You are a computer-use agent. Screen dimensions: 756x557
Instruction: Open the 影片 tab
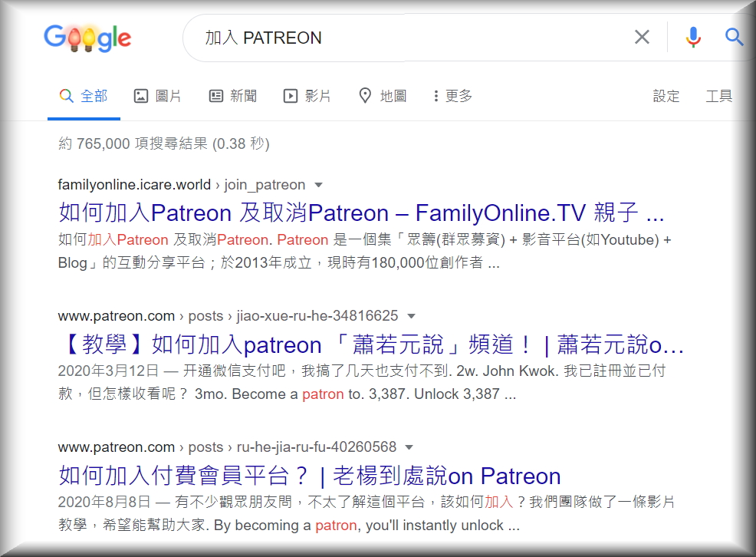[x=307, y=96]
